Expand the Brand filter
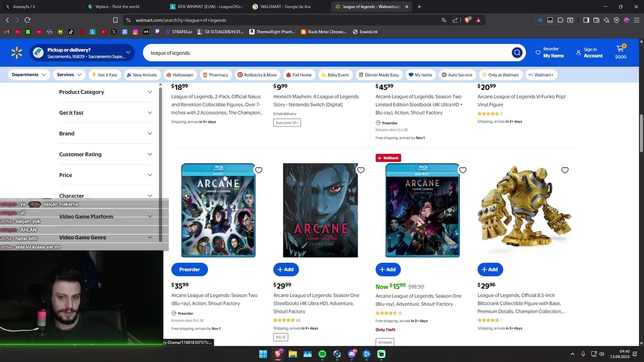 [x=106, y=133]
